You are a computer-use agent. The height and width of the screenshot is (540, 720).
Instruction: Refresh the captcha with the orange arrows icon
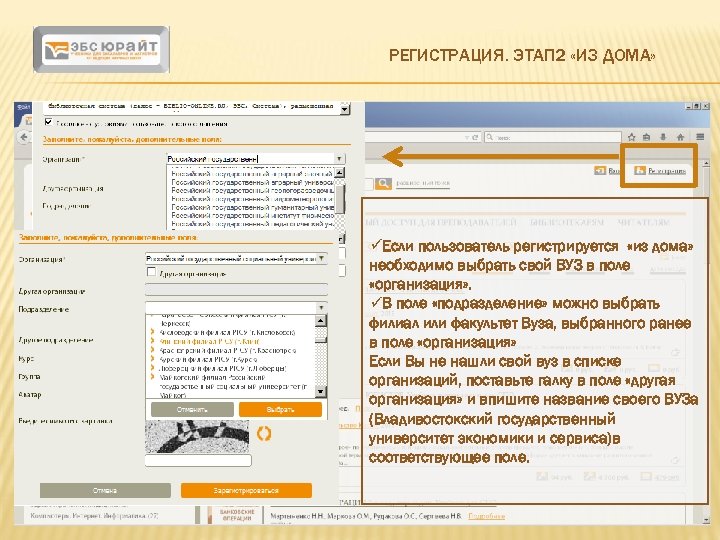[264, 433]
